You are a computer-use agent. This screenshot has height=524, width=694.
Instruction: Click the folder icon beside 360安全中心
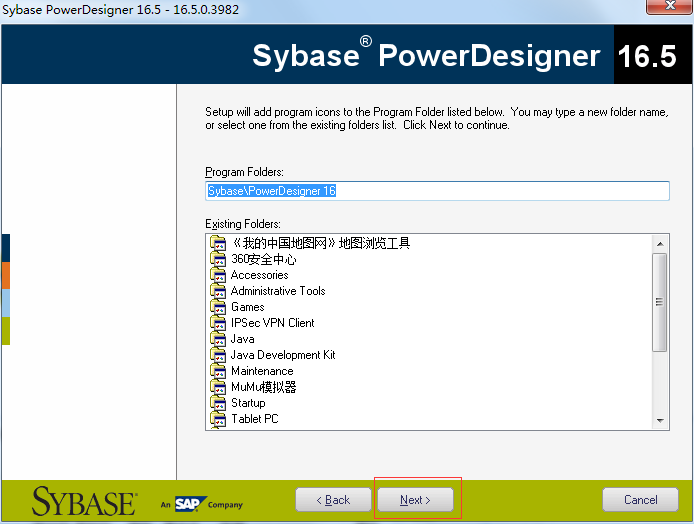click(x=218, y=259)
